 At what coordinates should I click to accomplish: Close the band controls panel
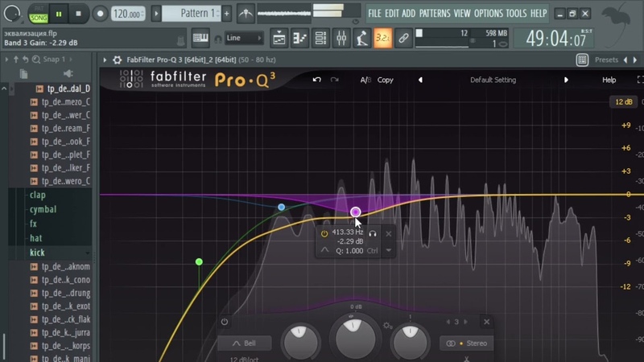coord(487,322)
